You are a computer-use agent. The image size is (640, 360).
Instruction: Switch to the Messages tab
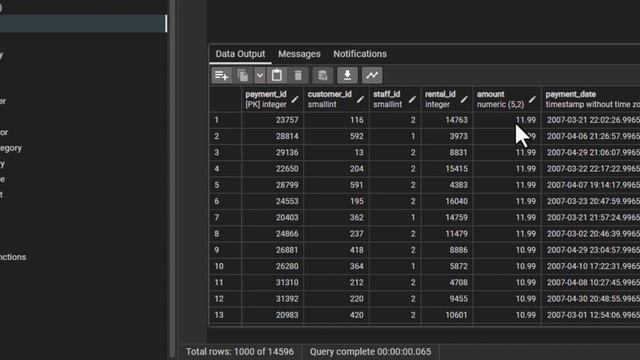point(299,54)
